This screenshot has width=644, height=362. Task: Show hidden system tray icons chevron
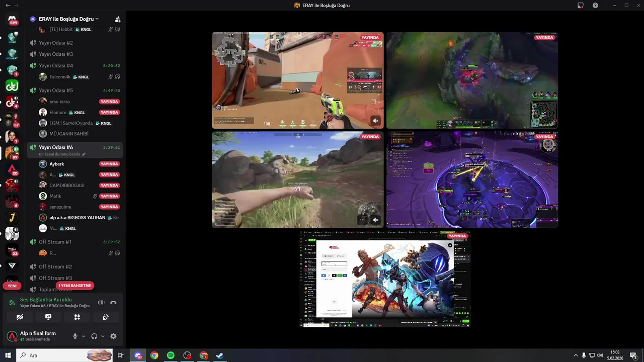pyautogui.click(x=576, y=355)
